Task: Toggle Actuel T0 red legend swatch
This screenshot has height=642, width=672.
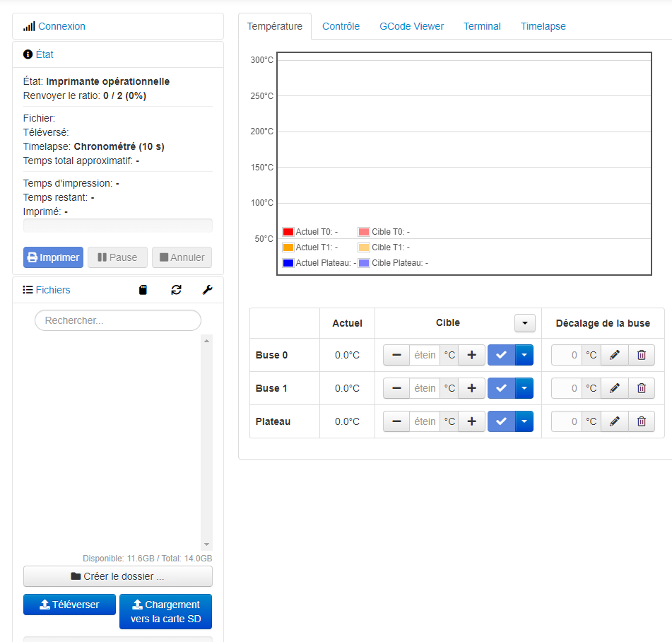Action: point(288,232)
